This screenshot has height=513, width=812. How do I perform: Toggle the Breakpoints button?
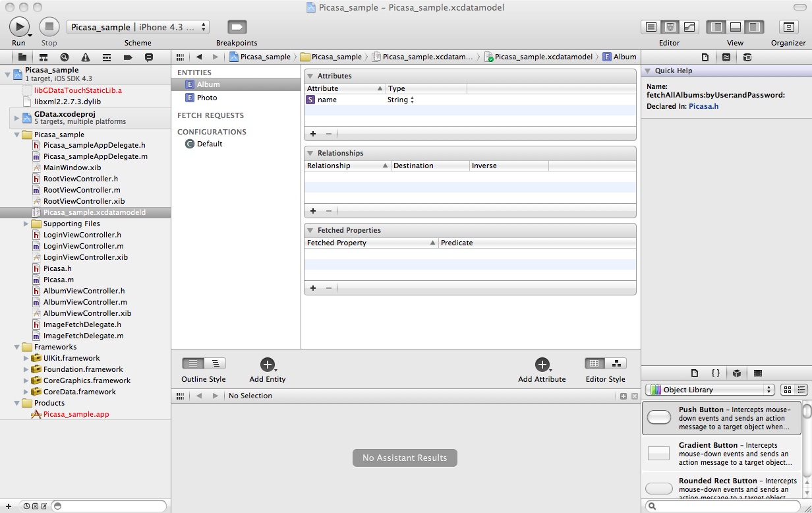[237, 27]
